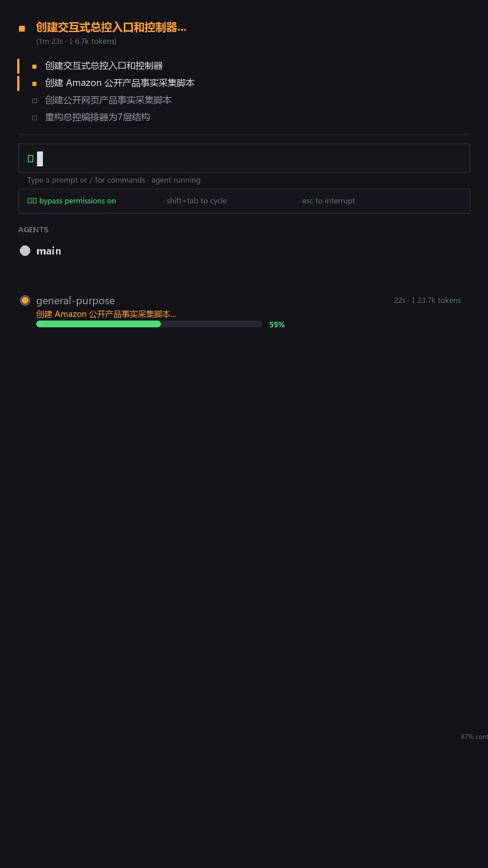Click the bypass permissions on indicator
The width and height of the screenshot is (488, 868).
(72, 201)
